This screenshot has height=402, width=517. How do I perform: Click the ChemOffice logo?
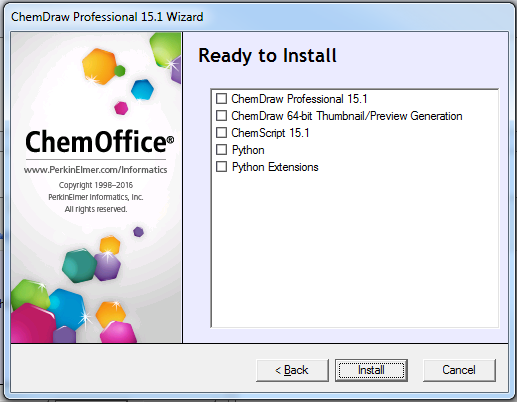99,142
